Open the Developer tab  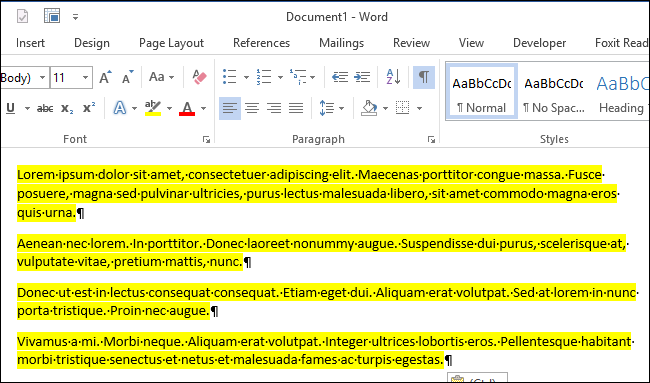[x=539, y=43]
